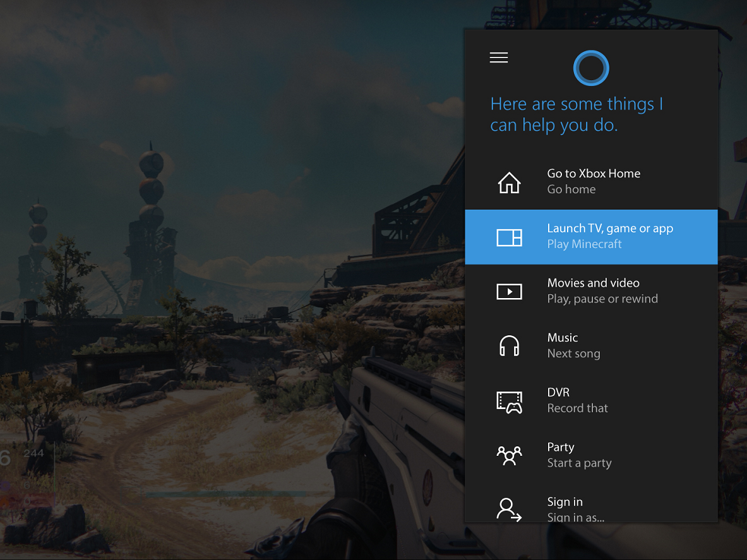Image resolution: width=747 pixels, height=560 pixels.
Task: Click the Next song suggestion
Action: (x=573, y=354)
